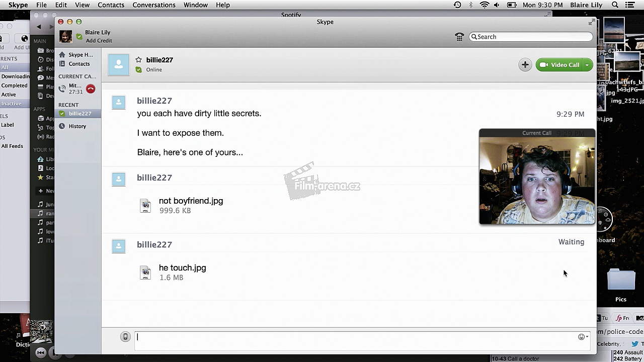
Task: Open Skype Home in sidebar
Action: [x=80, y=55]
